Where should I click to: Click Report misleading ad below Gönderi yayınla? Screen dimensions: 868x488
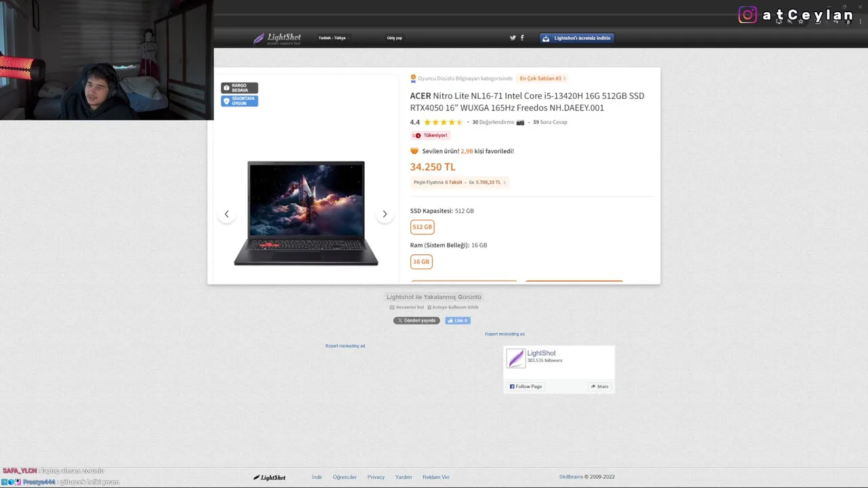(345, 346)
